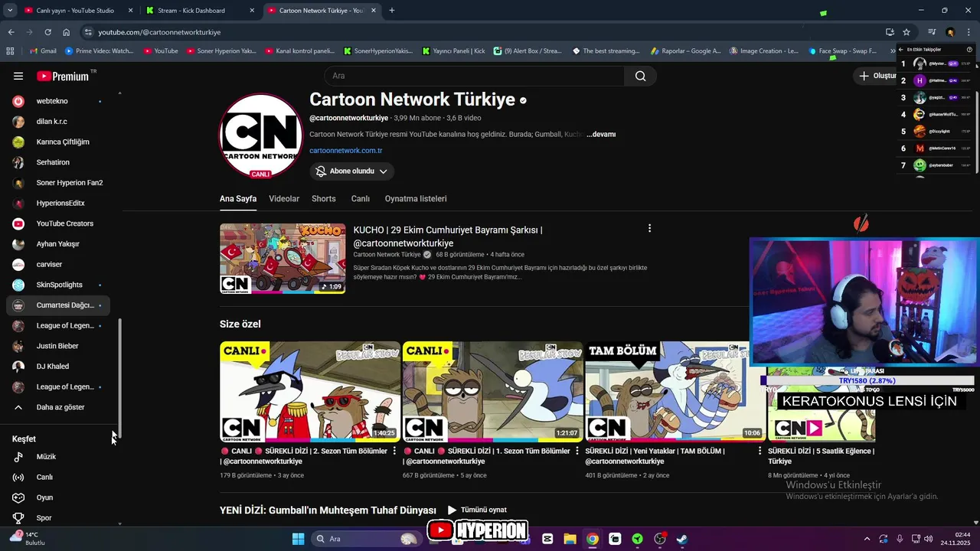Open the Gmail bookmark

(x=42, y=51)
